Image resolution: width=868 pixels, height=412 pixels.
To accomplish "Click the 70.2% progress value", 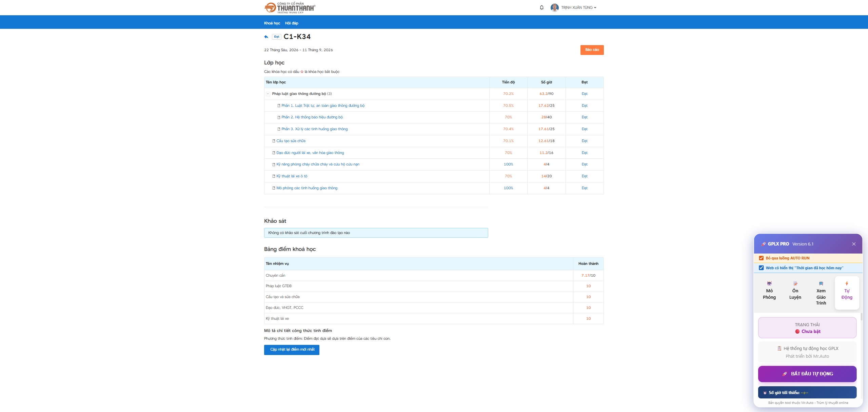I will tap(508, 94).
